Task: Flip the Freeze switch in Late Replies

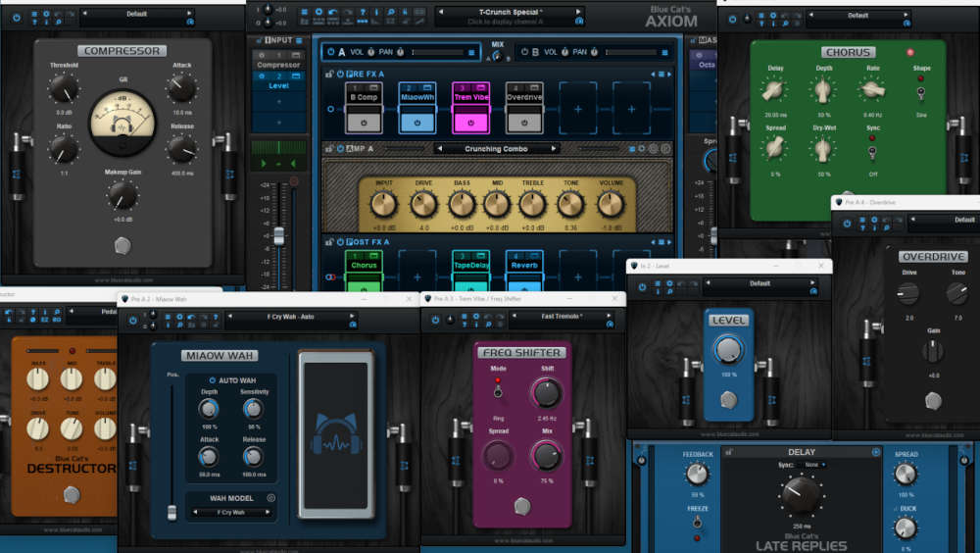Action: tap(697, 522)
